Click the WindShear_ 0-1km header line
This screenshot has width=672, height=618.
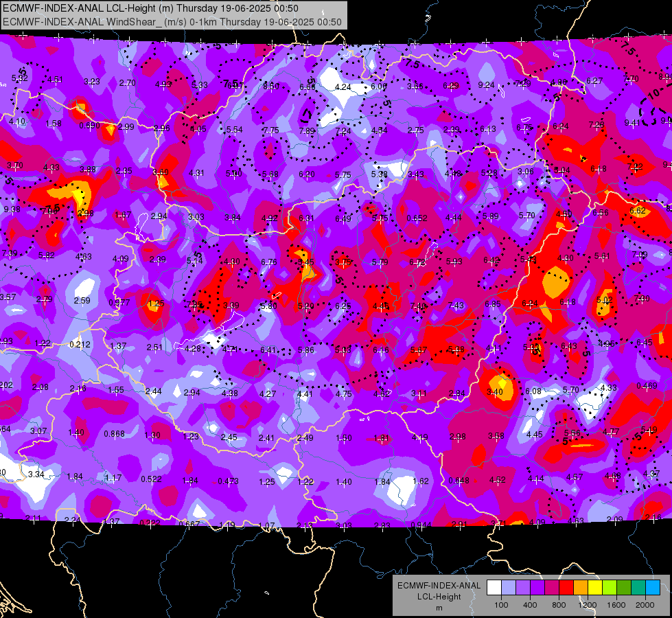click(x=172, y=22)
